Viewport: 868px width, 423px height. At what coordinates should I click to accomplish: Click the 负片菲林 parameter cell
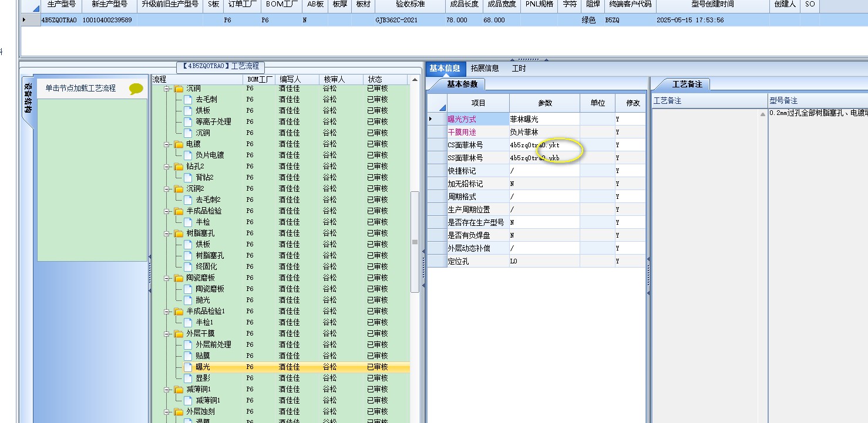544,132
